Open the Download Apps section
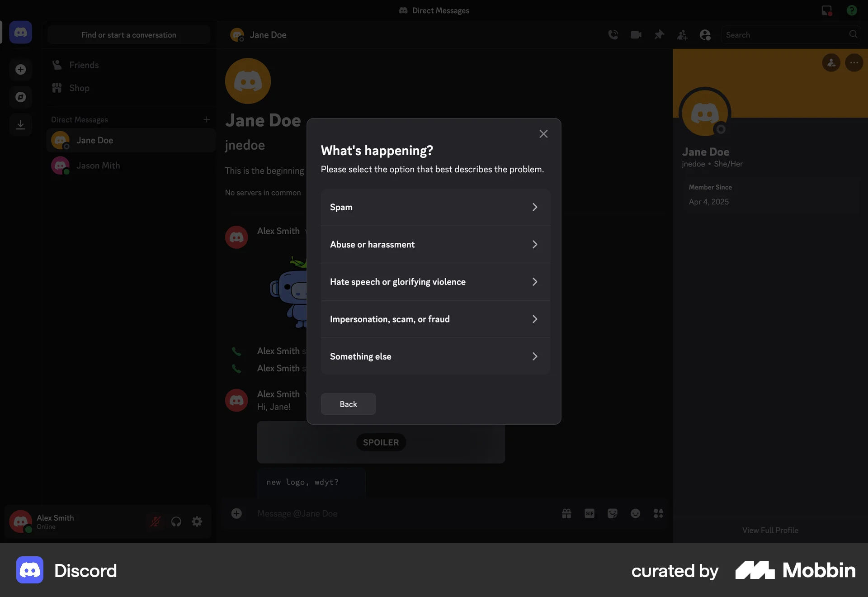This screenshot has height=597, width=868. click(20, 125)
